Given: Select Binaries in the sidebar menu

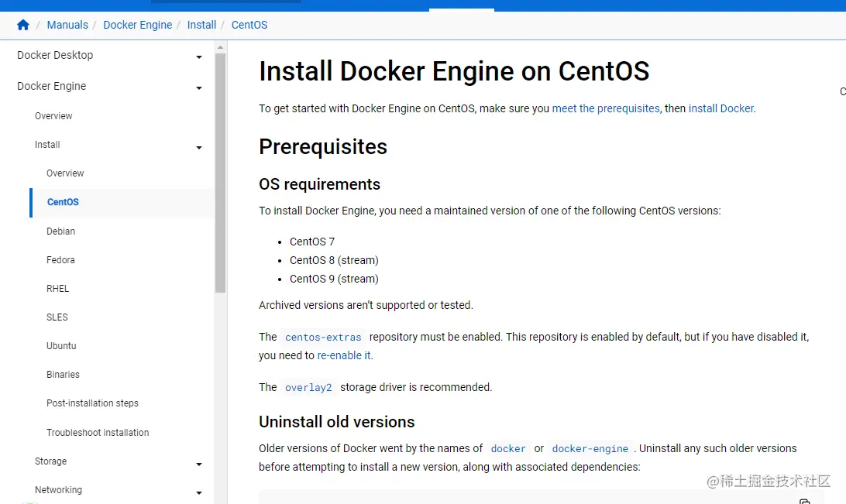Looking at the screenshot, I should point(63,375).
